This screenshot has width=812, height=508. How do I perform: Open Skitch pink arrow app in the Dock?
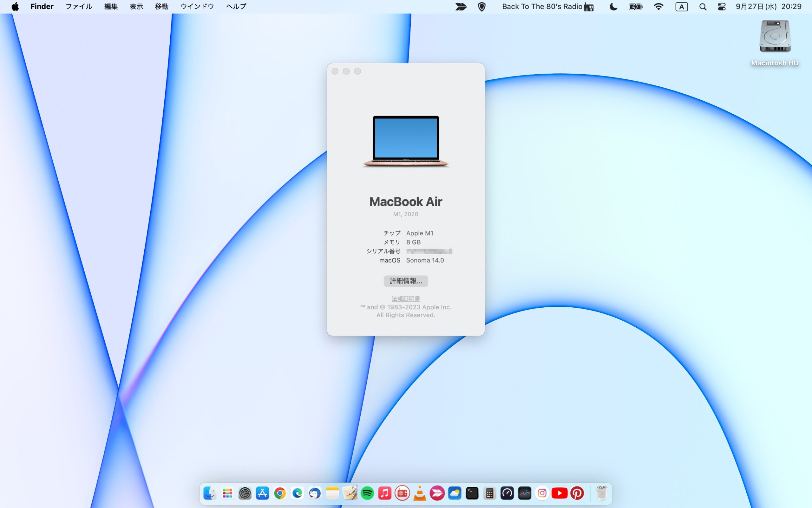pos(437,493)
